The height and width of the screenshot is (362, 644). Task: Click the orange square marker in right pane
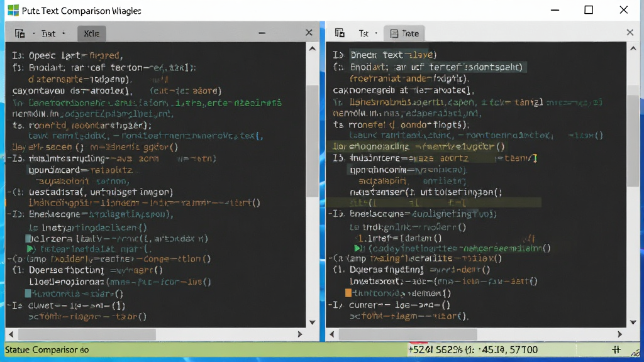click(x=348, y=293)
